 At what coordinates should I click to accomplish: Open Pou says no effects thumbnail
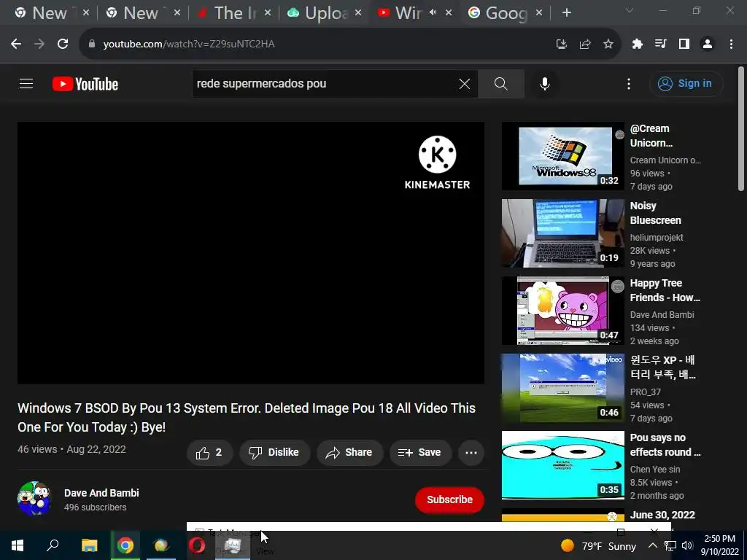pyautogui.click(x=562, y=464)
